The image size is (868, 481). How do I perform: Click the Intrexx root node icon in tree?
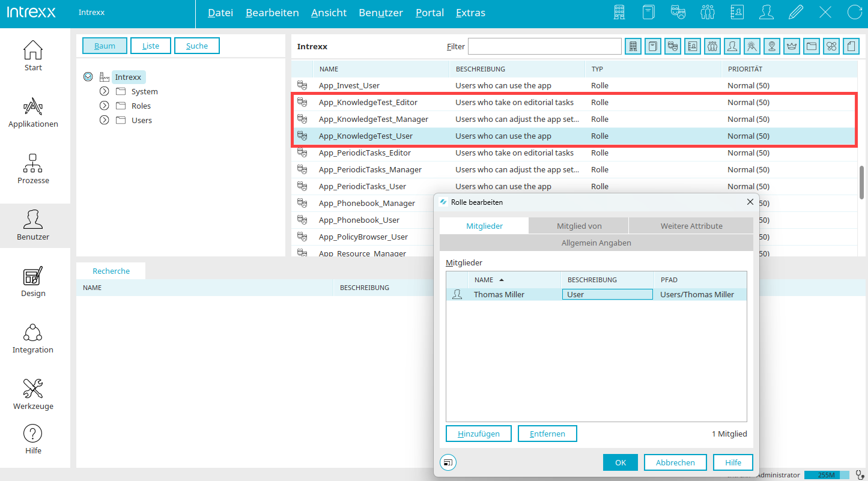click(105, 77)
